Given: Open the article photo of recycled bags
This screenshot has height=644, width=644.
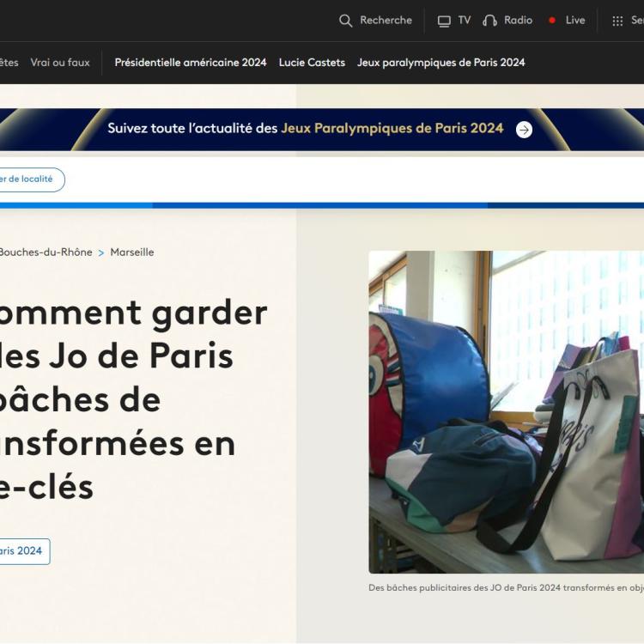Looking at the screenshot, I should [506, 412].
